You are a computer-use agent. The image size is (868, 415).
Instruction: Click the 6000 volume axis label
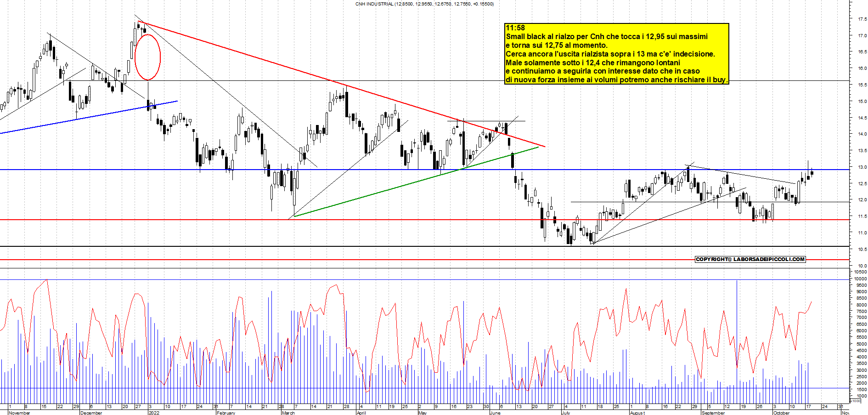[862, 331]
